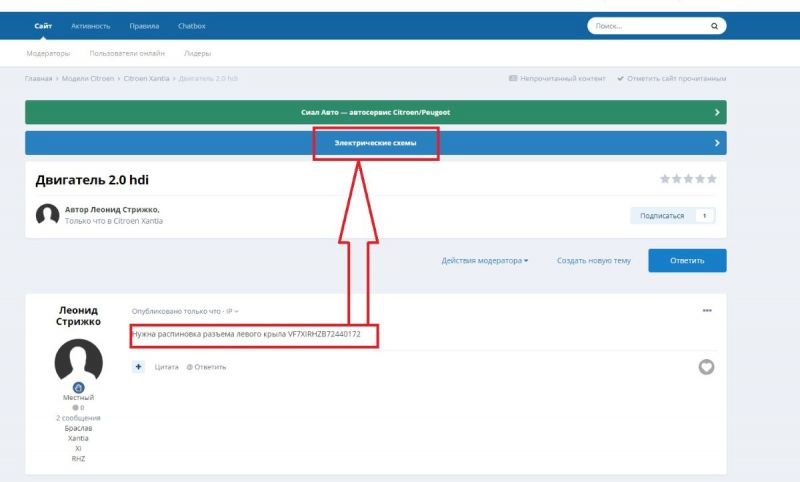Viewport: 800px width, 482px height.
Task: Click the search magnifier icon
Action: [x=714, y=25]
